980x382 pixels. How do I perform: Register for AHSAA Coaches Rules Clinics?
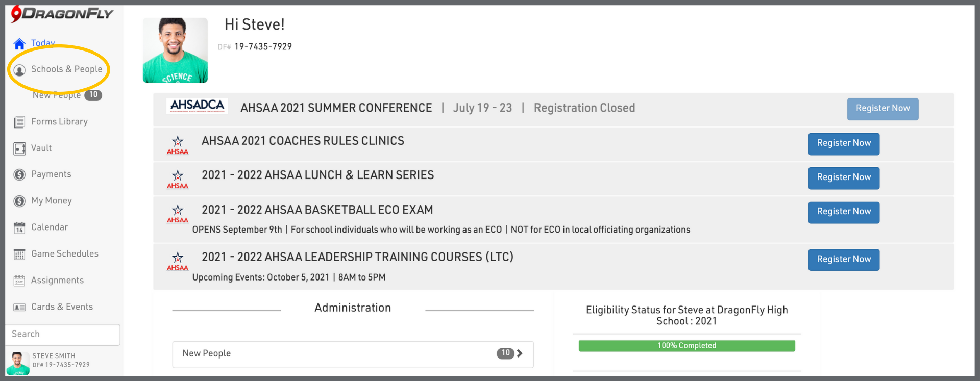843,143
